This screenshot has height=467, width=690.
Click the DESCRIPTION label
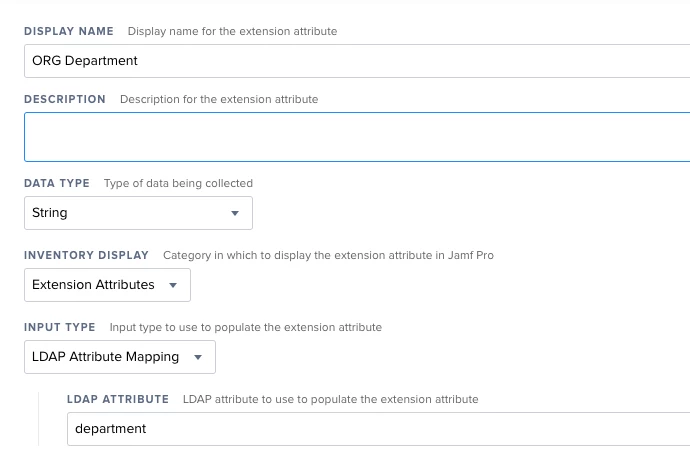coord(65,99)
